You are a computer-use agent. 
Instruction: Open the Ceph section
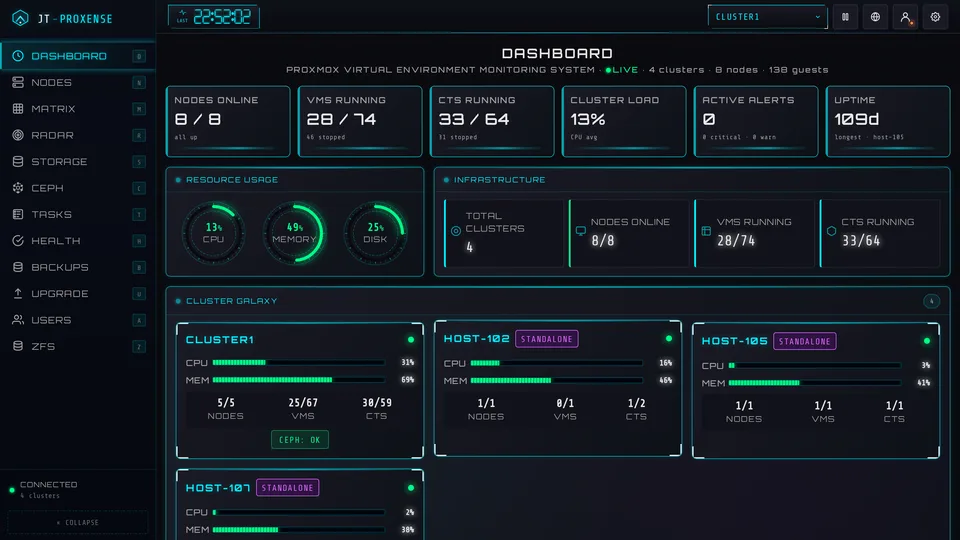tap(77, 188)
